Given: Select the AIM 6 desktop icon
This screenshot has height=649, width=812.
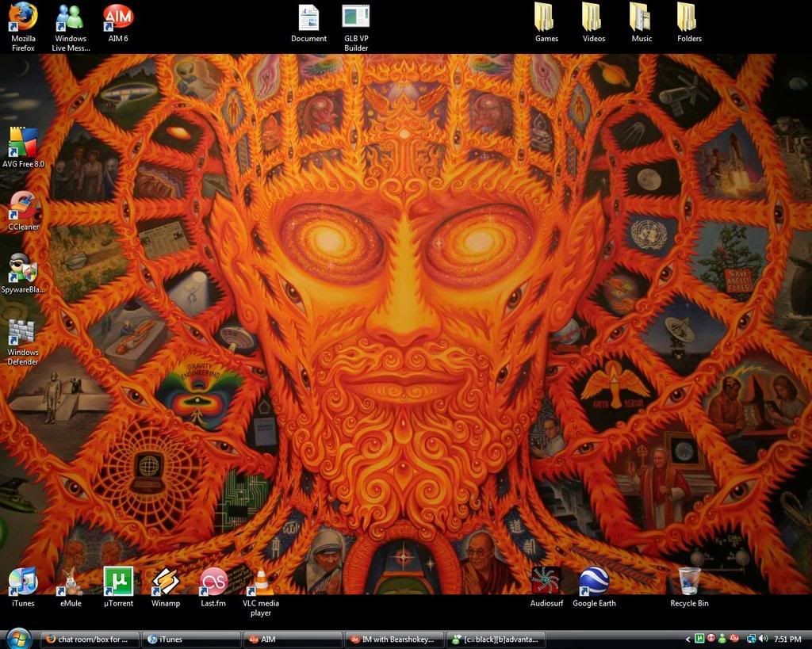Looking at the screenshot, I should (x=118, y=23).
